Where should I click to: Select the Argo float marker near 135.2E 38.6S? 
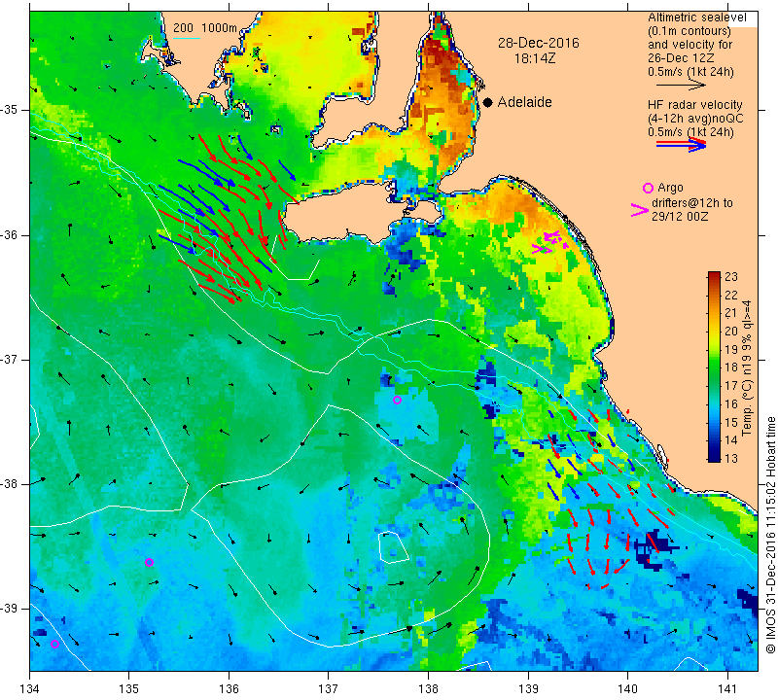pyautogui.click(x=149, y=562)
